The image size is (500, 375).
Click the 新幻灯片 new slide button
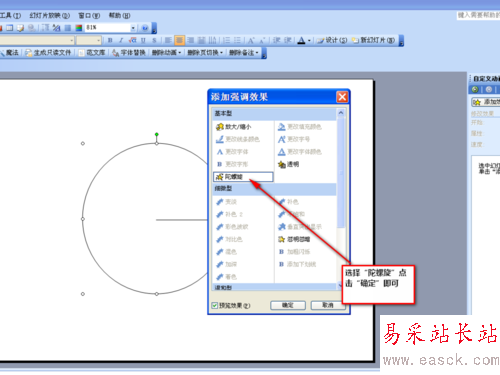pyautogui.click(x=374, y=40)
